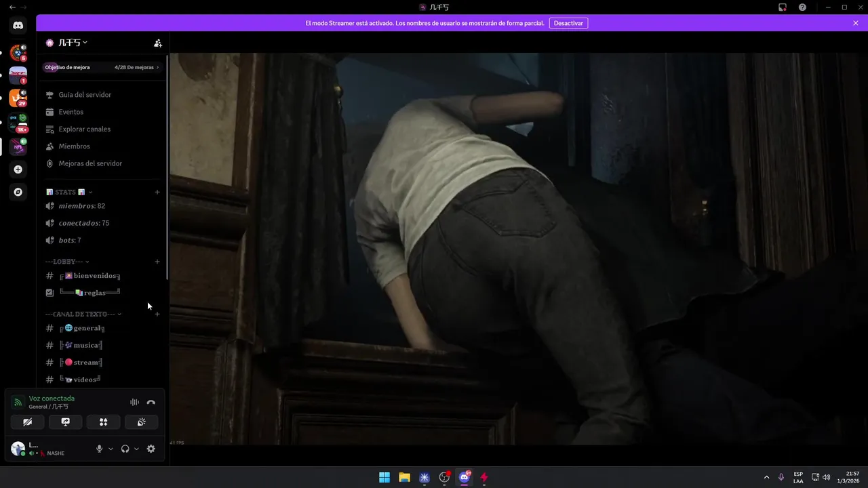
Task: Click the Add a Server plus icon
Action: click(x=18, y=169)
